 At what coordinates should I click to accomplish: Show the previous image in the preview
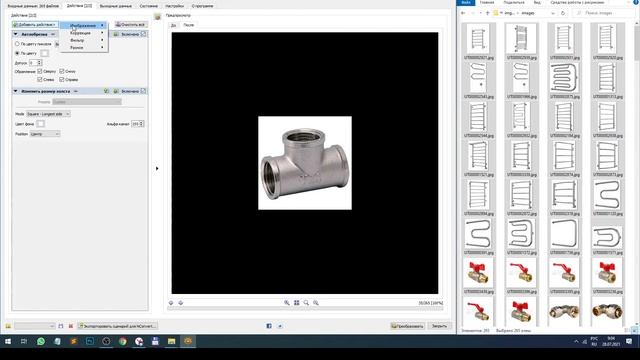pyautogui.click(x=171, y=303)
